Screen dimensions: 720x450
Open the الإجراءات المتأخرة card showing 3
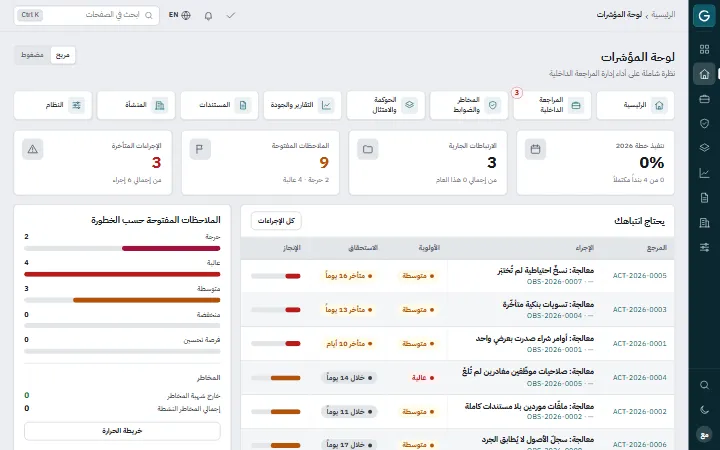[93, 163]
